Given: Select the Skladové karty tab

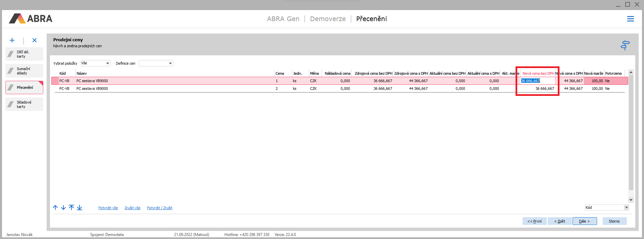Looking at the screenshot, I should click(x=24, y=104).
